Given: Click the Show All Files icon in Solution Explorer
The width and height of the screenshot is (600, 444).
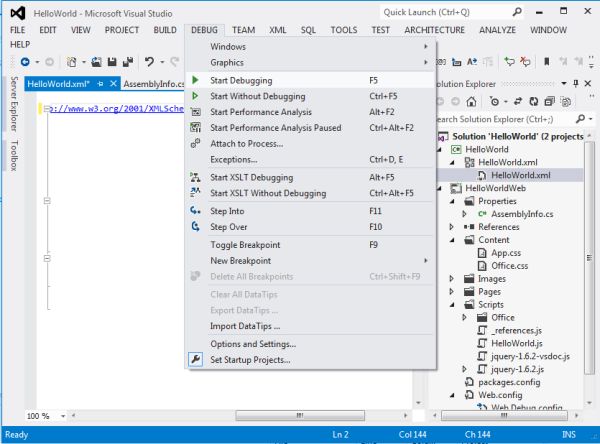Looking at the screenshot, I should point(566,101).
